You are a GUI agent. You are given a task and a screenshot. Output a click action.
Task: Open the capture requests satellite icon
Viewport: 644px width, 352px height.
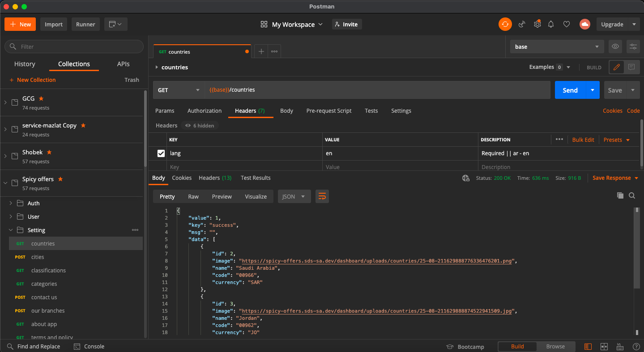coord(522,24)
